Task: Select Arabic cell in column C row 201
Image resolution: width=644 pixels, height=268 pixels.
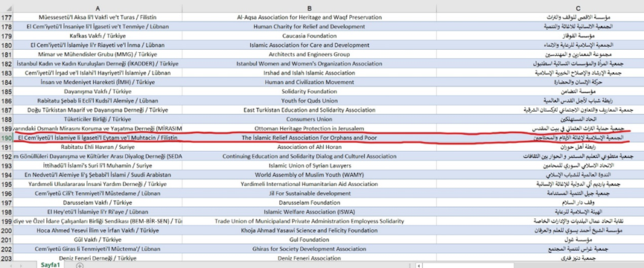Action: click(540, 240)
